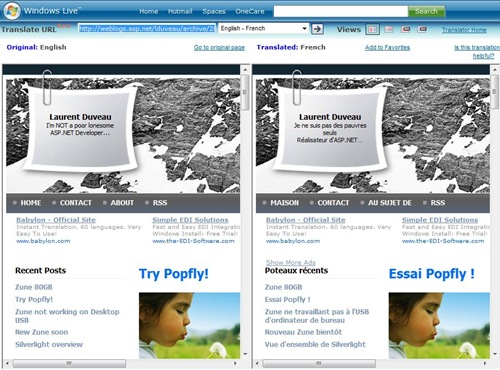The height and width of the screenshot is (370, 500).
Task: Select the fourth Views layout icon
Action: (x=422, y=29)
